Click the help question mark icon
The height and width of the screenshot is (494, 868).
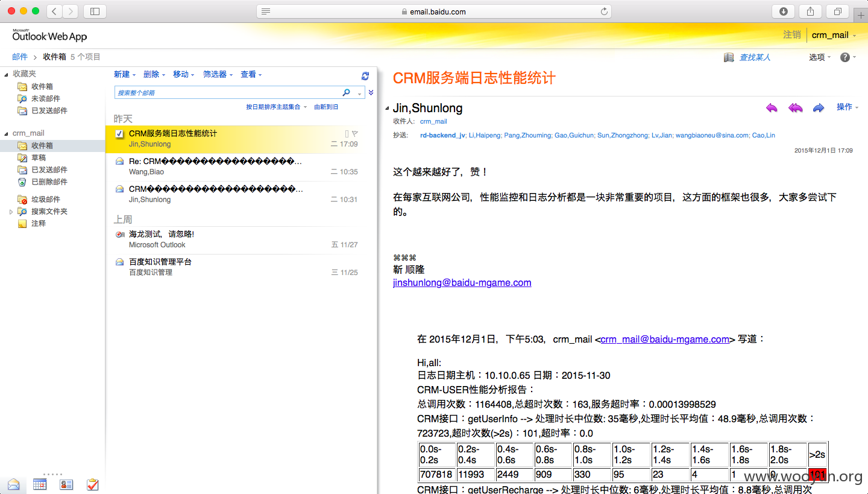pyautogui.click(x=845, y=57)
